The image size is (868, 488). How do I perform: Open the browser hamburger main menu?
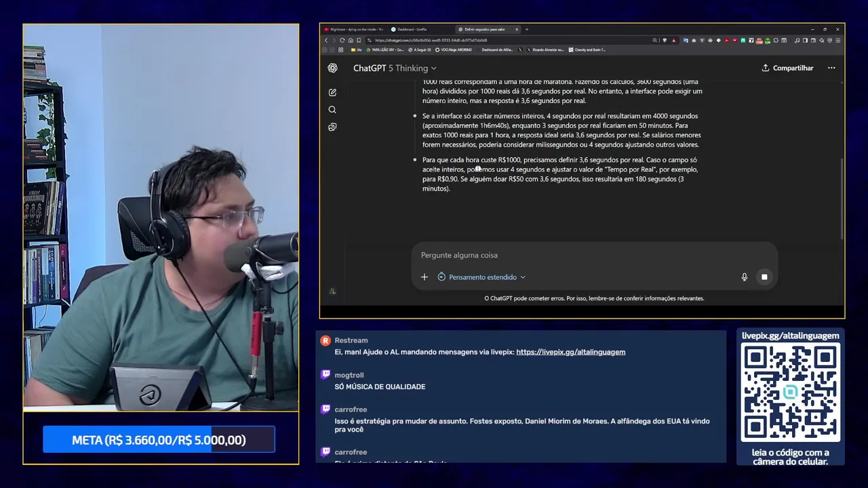[838, 40]
